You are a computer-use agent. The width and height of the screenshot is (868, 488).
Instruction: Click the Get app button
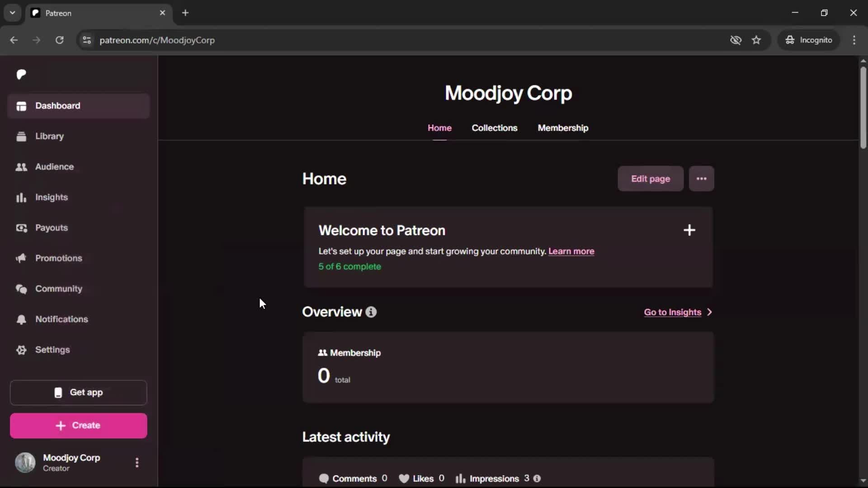[79, 393]
